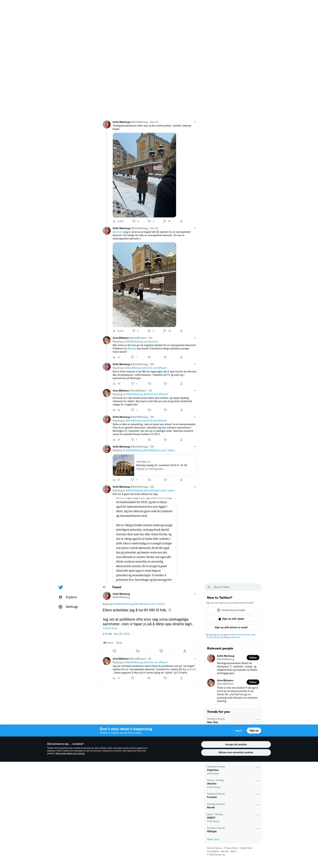The image size is (318, 868).
Task: Like the first tweet with 40 likes
Action: (165, 221)
